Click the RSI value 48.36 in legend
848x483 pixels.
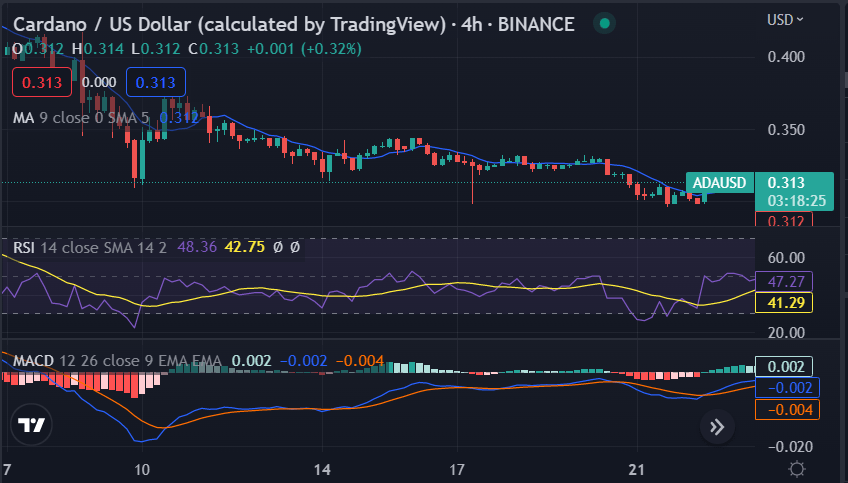197,247
